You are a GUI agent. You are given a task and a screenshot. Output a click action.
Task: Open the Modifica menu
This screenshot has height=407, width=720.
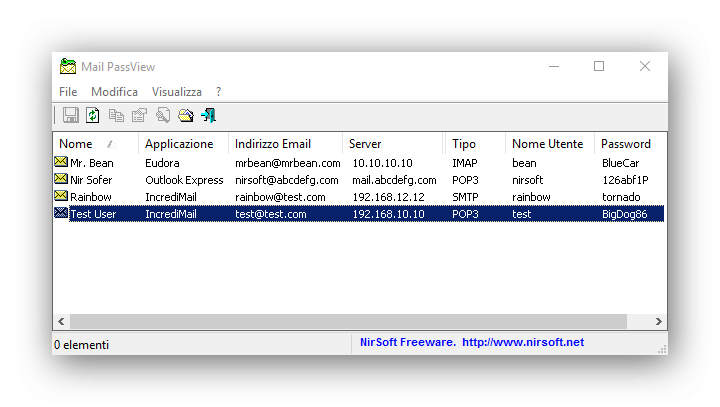pyautogui.click(x=114, y=92)
